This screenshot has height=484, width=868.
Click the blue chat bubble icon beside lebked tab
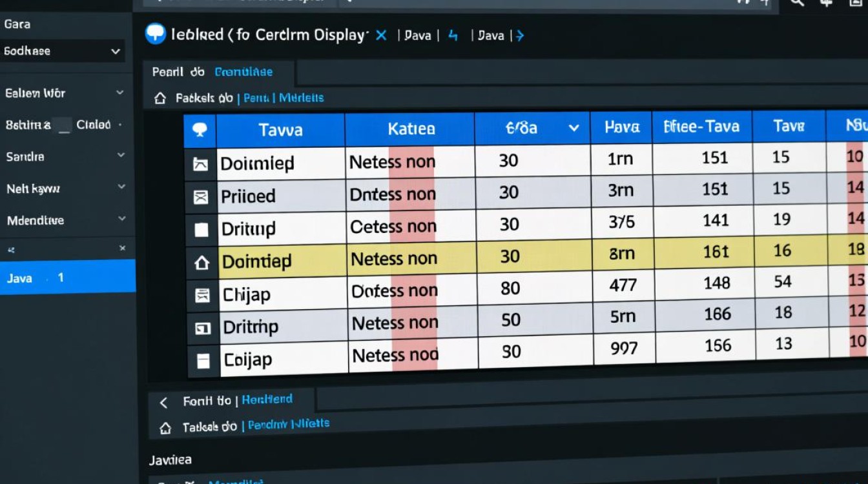[156, 34]
